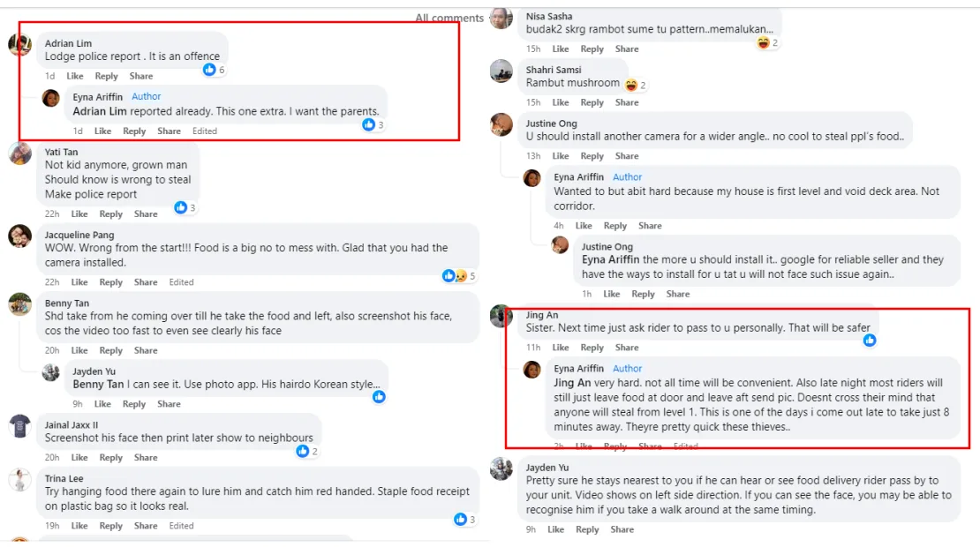Click Adrian Lim's profile picture
The width and height of the screenshot is (980, 547).
20,45
